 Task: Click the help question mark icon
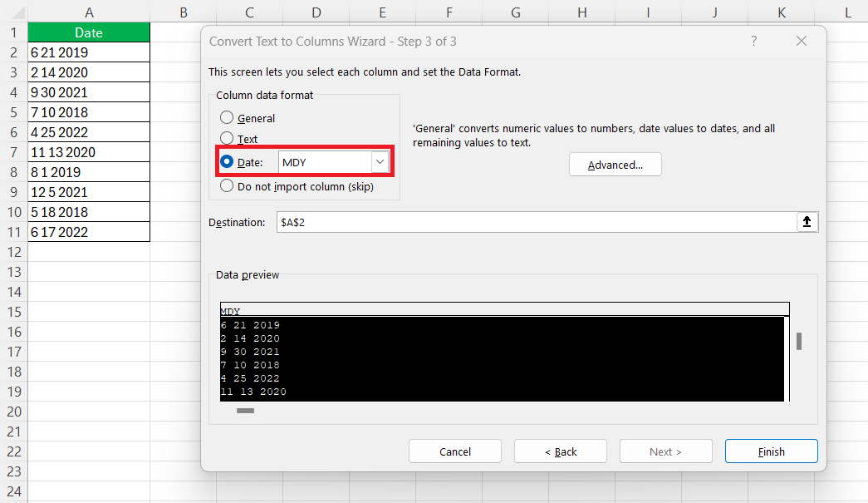753,41
